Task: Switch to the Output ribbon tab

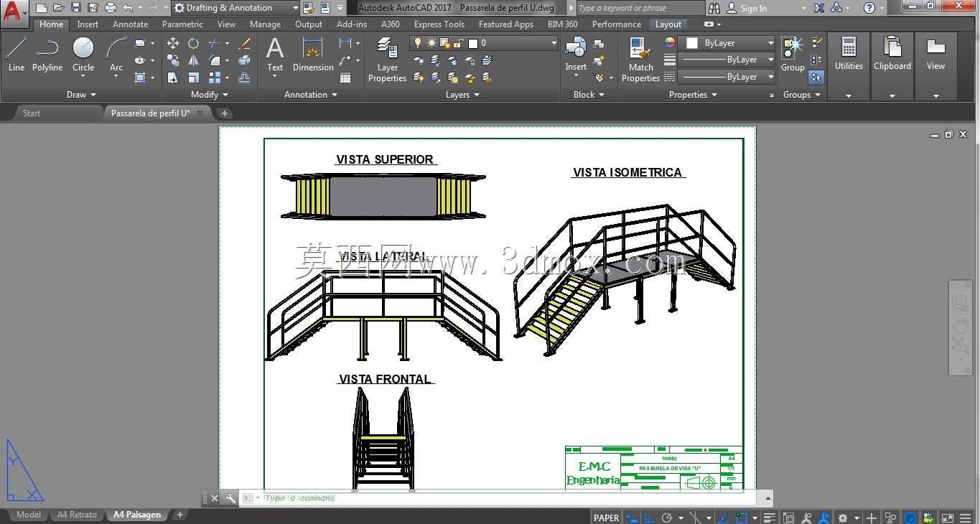Action: (309, 24)
